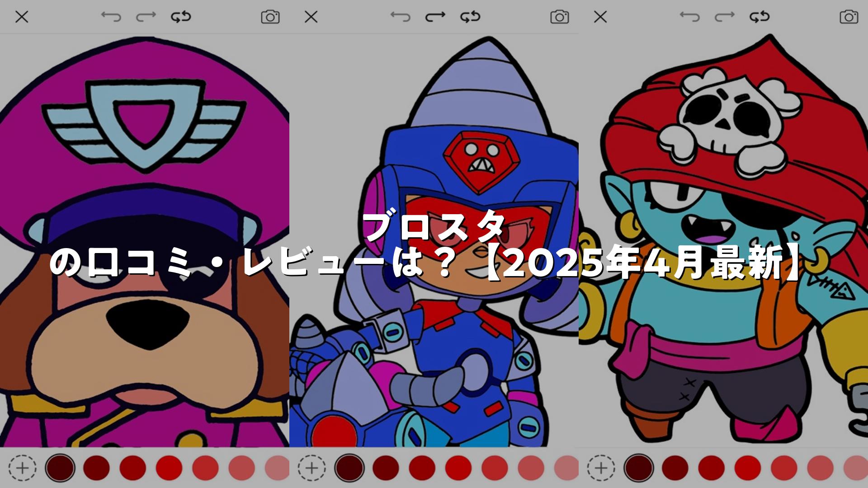This screenshot has height=488, width=868.
Task: Pick bright red fourth swatch in drill girl panel
Action: 458,468
